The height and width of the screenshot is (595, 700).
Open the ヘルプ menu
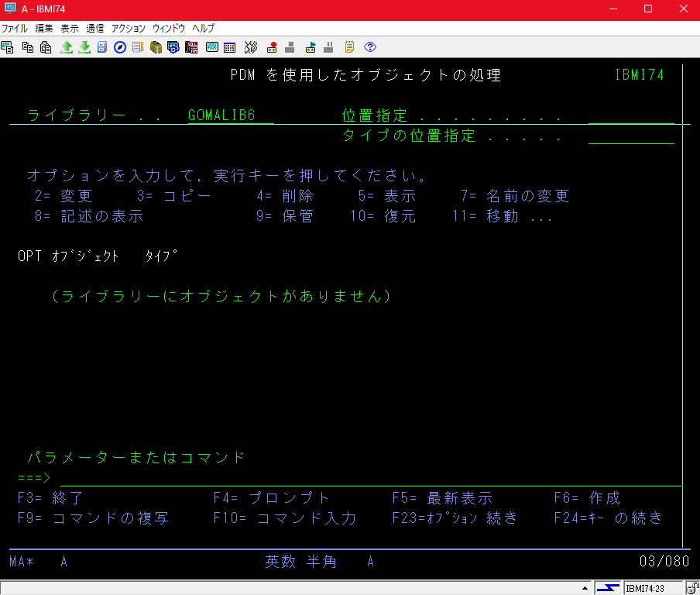click(x=203, y=28)
